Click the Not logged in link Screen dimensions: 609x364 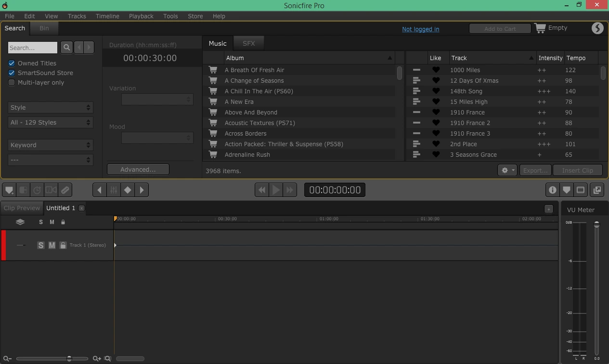click(420, 29)
